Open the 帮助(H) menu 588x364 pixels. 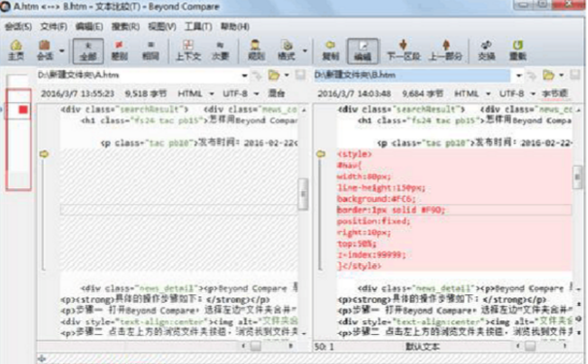tap(235, 26)
